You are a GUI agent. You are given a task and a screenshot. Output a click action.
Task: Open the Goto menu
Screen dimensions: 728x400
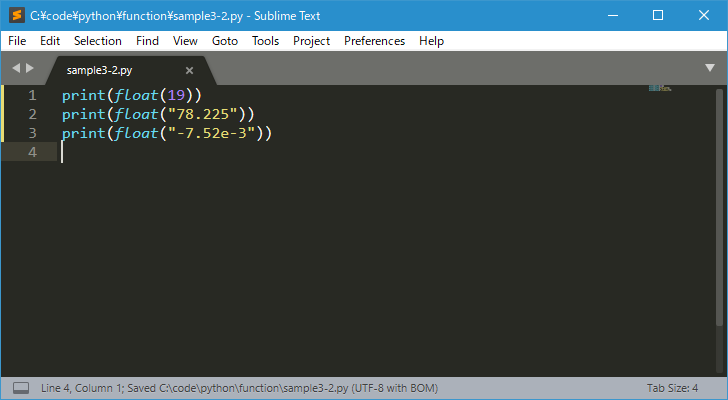click(x=225, y=41)
